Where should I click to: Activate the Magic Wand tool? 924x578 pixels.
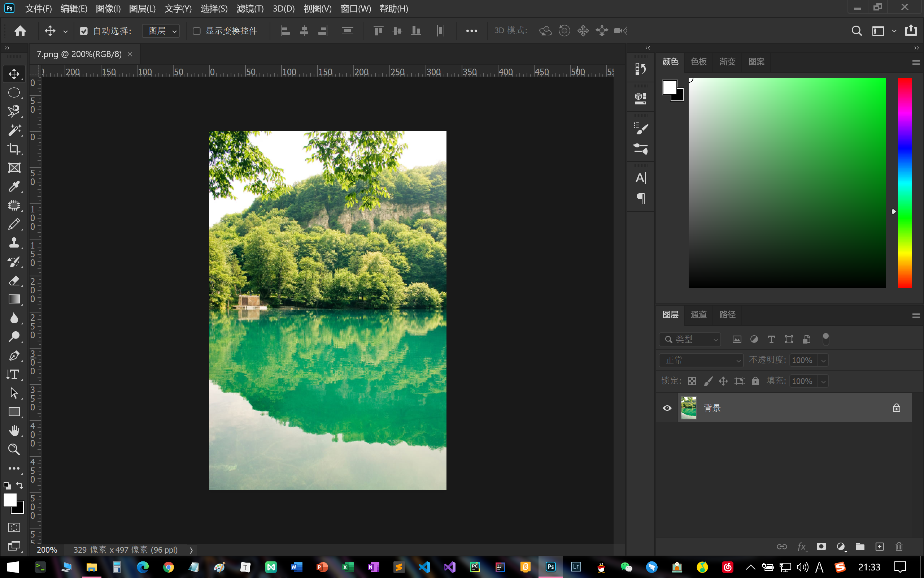tap(14, 130)
